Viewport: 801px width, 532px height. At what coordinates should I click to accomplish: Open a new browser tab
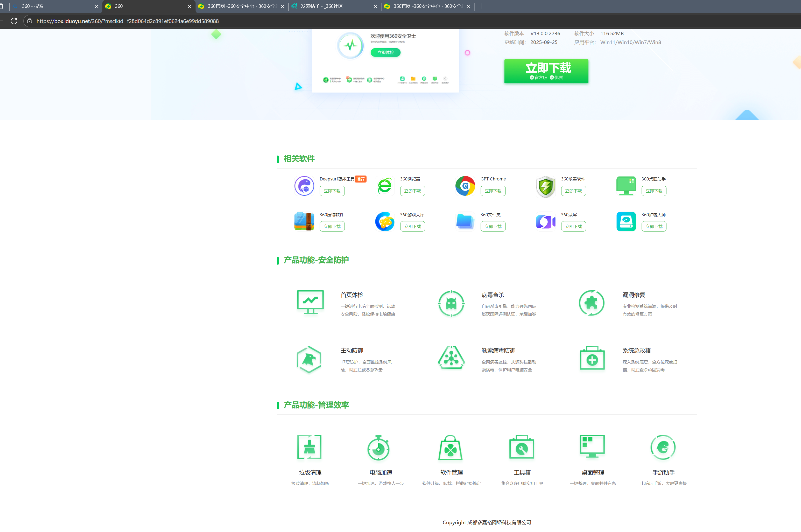point(481,6)
